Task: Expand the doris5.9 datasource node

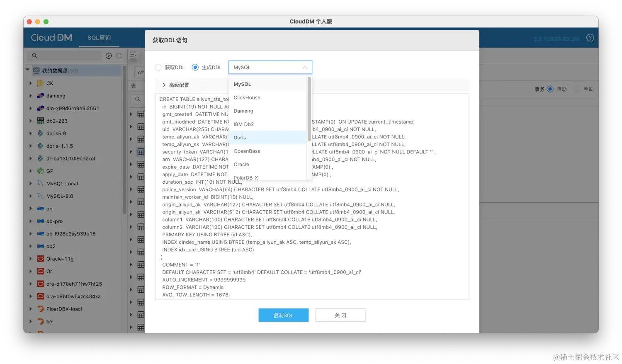Action: point(30,133)
